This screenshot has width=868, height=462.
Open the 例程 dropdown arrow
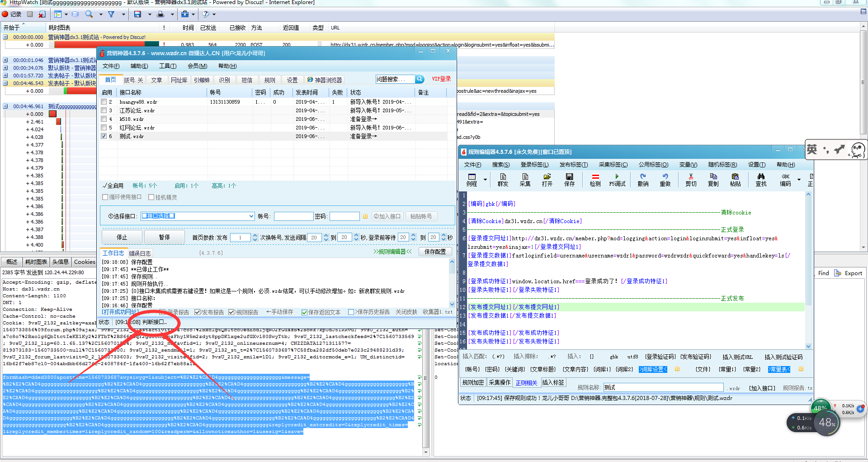pyautogui.click(x=486, y=180)
